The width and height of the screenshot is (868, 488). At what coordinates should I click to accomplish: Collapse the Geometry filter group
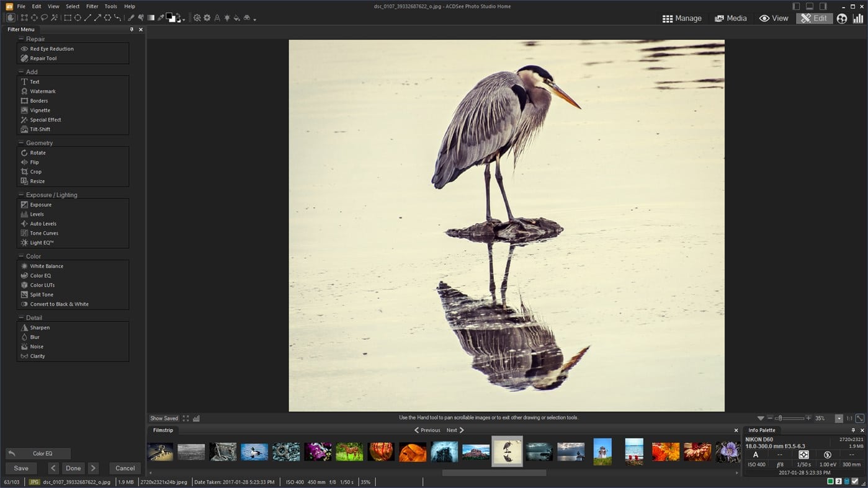tap(20, 143)
